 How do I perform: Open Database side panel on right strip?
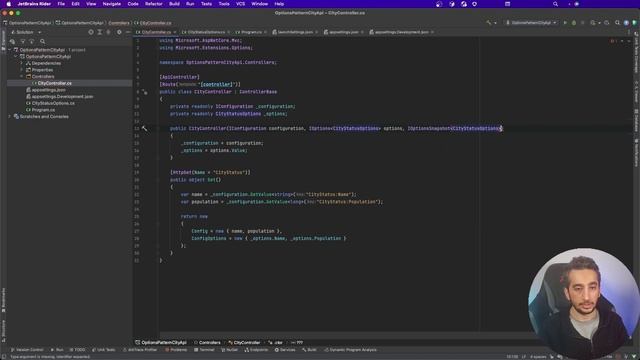(636, 120)
